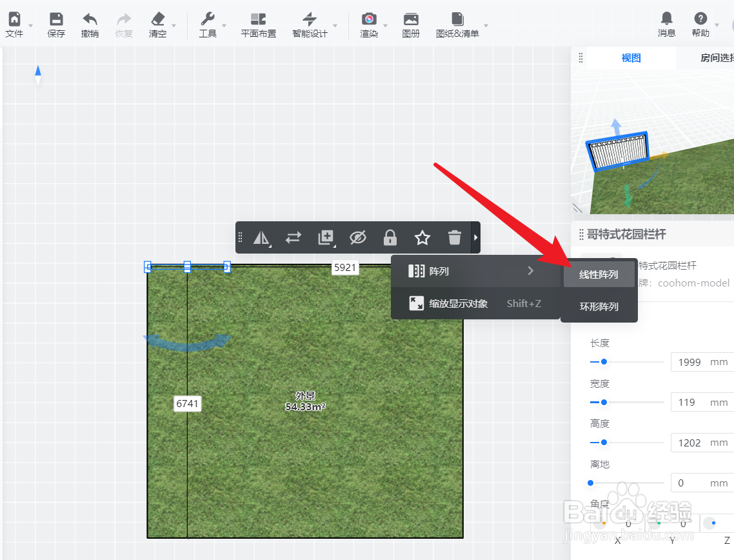The image size is (734, 560).
Task: Click the north compass arrow
Action: coord(38,75)
